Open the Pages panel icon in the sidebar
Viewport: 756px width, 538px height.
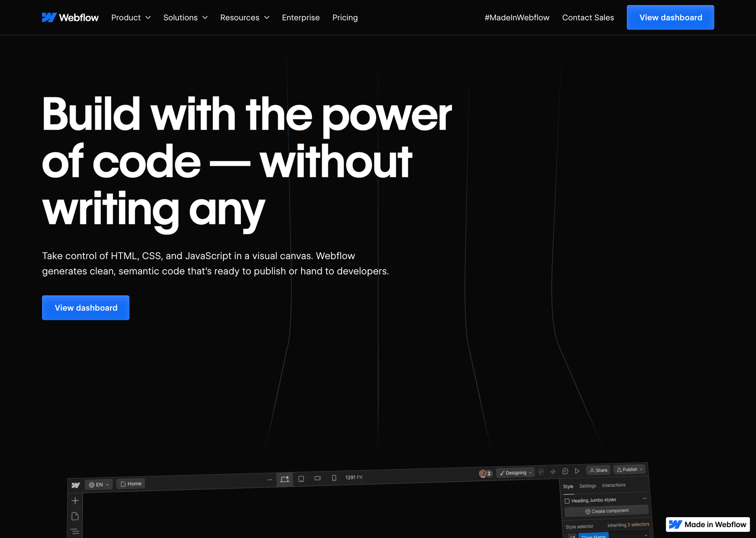pos(75,516)
